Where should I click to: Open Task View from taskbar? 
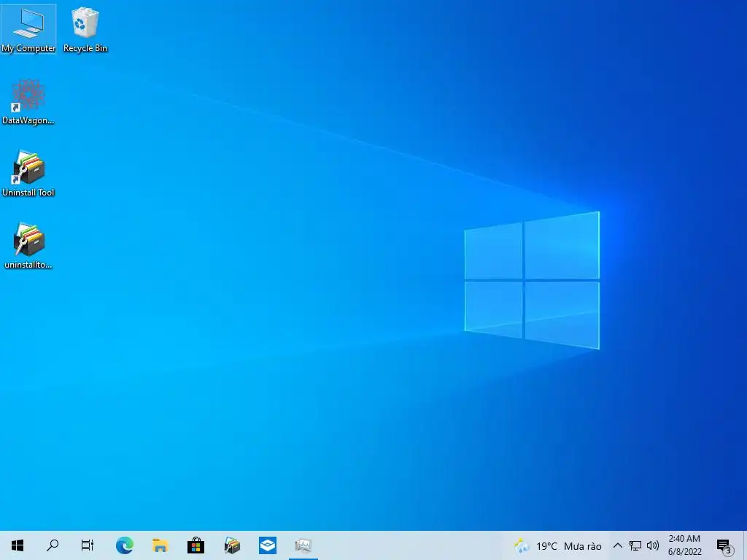88,545
